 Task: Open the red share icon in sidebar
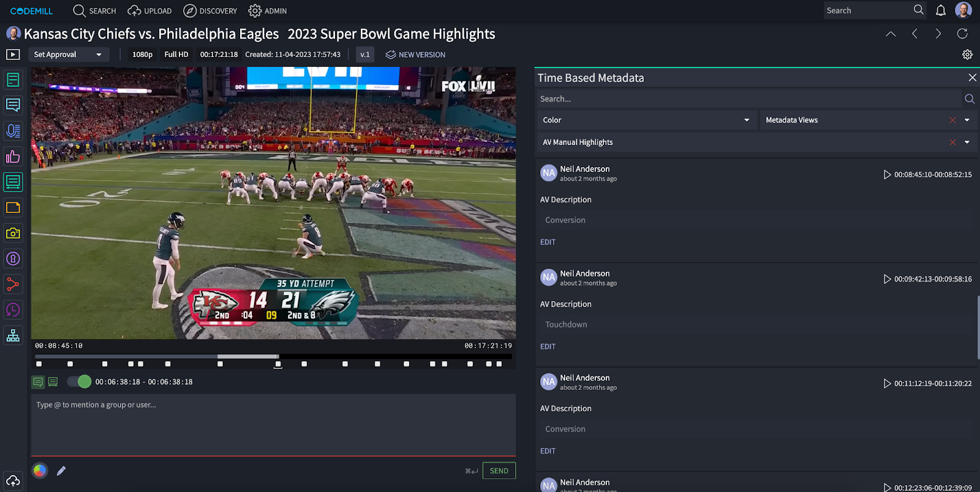tap(13, 285)
